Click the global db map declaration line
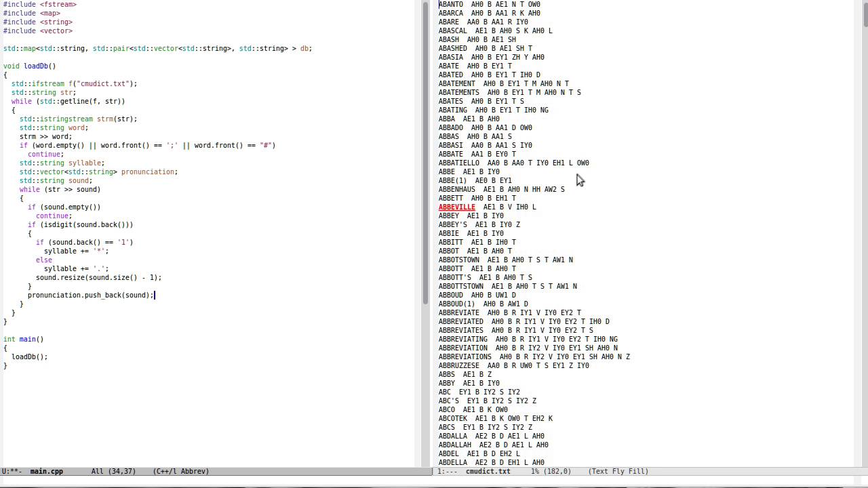868x488 pixels. (x=158, y=48)
